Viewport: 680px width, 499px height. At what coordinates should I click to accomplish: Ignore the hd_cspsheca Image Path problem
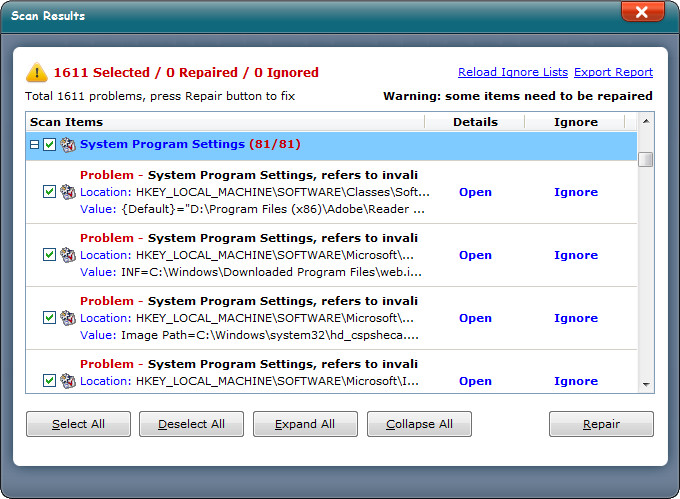(x=576, y=318)
